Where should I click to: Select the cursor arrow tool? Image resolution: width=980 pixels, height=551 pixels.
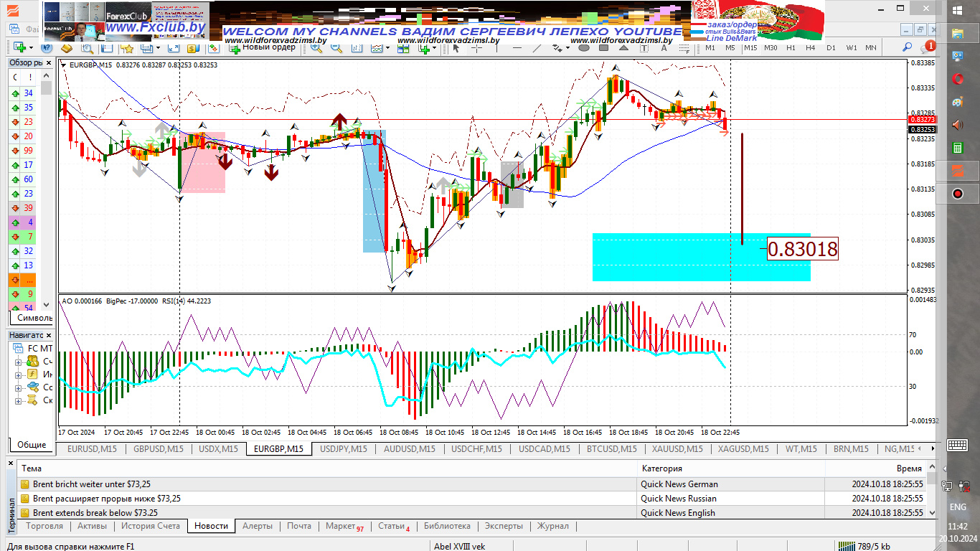[x=456, y=47]
